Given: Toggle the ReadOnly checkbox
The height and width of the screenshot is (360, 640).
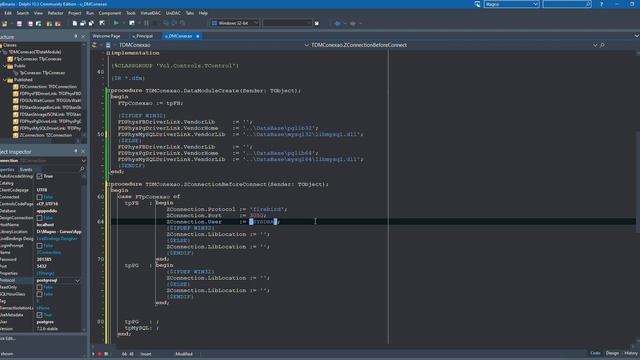Looking at the screenshot, I should pos(39,287).
